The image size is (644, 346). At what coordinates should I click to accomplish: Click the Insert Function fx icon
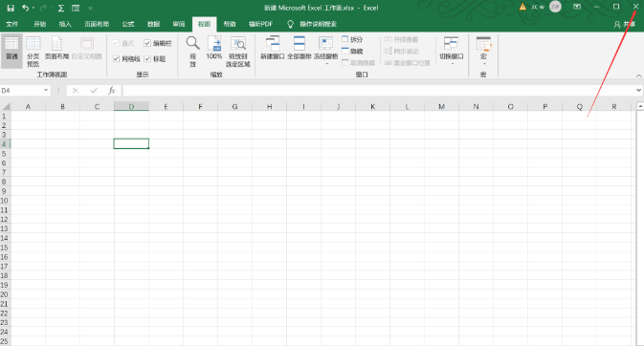click(x=112, y=90)
